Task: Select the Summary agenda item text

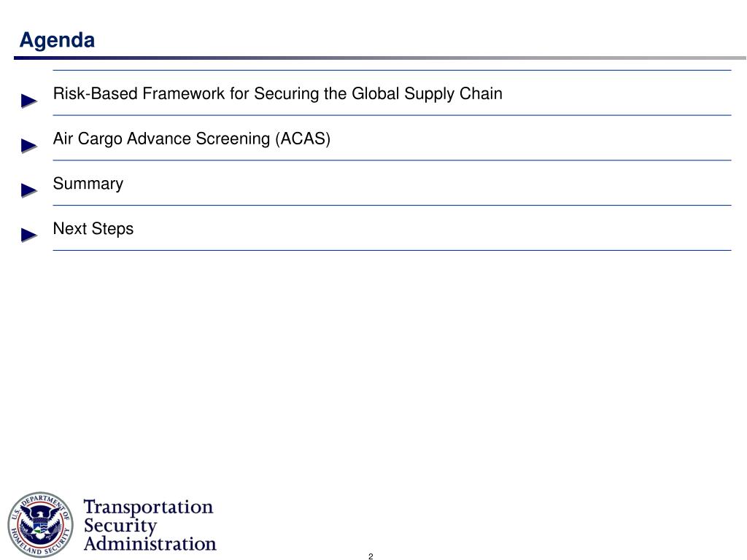Action: coord(88,184)
